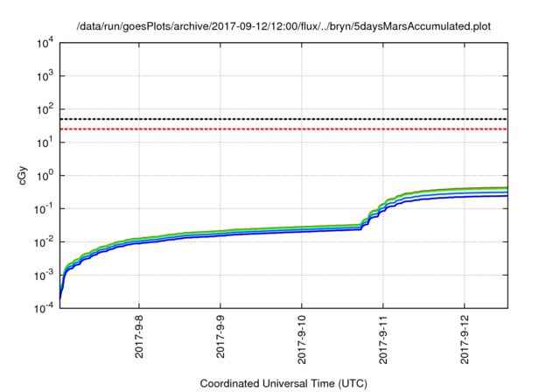
Task: Click the 10^0 y-axis tick label
Action: click(45, 176)
